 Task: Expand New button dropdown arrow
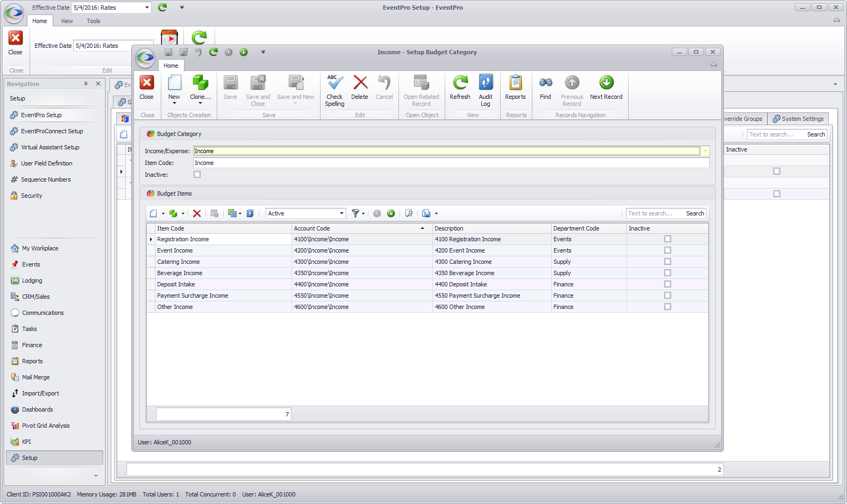[174, 103]
